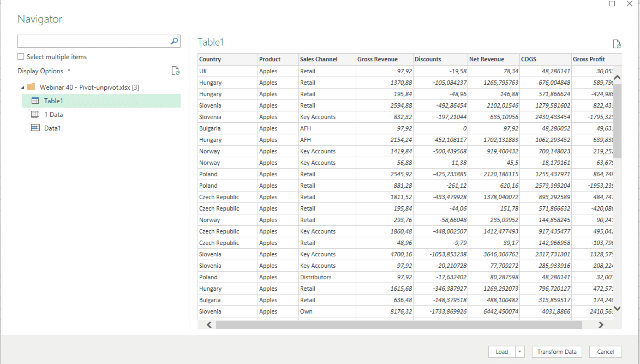Open the Display Options dropdown
Image resolution: width=640 pixels, height=364 pixels.
[69, 71]
